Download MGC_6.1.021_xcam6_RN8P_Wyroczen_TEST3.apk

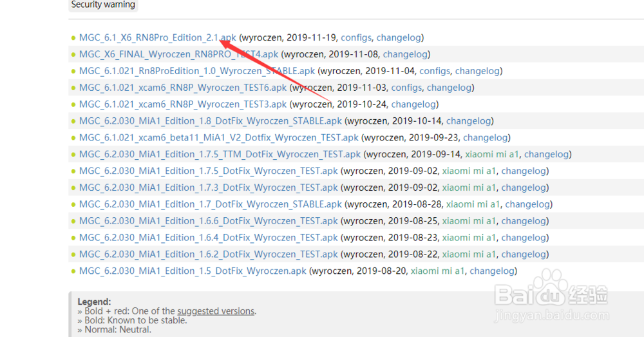click(x=183, y=104)
